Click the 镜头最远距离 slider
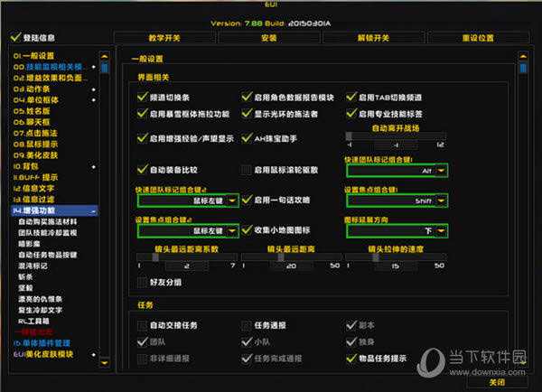The width and height of the screenshot is (542, 392). click(x=291, y=257)
